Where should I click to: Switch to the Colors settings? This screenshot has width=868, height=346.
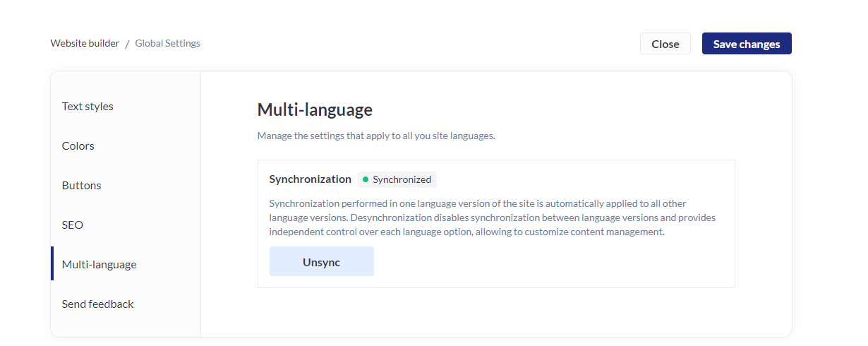(78, 146)
